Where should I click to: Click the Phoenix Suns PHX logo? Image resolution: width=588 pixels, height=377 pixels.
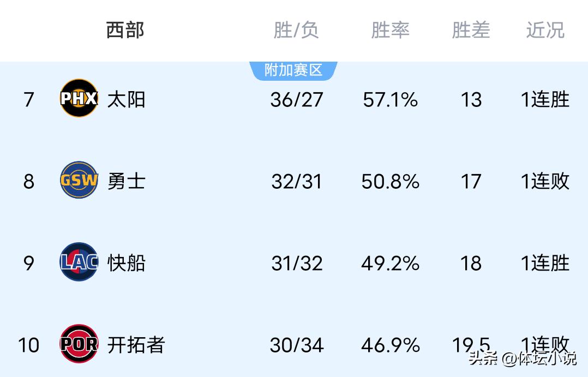[x=79, y=99]
